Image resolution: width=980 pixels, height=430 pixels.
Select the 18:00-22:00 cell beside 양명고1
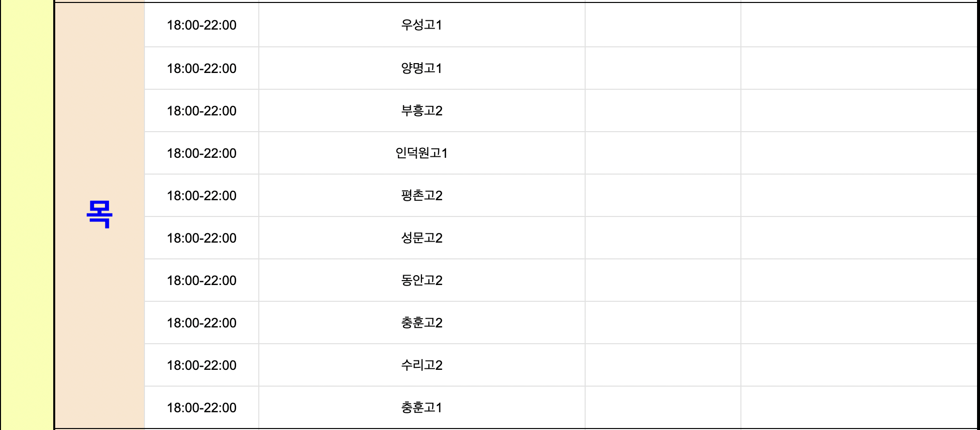(202, 68)
